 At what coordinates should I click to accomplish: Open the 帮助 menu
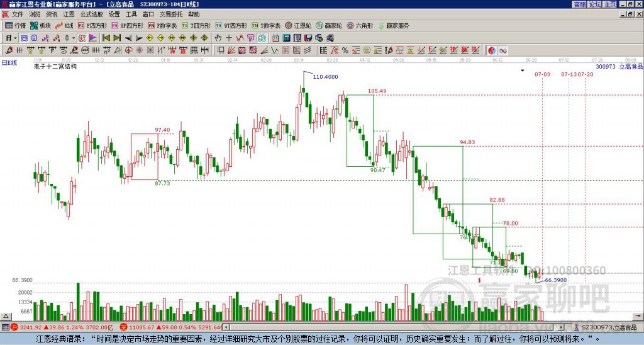coord(194,14)
